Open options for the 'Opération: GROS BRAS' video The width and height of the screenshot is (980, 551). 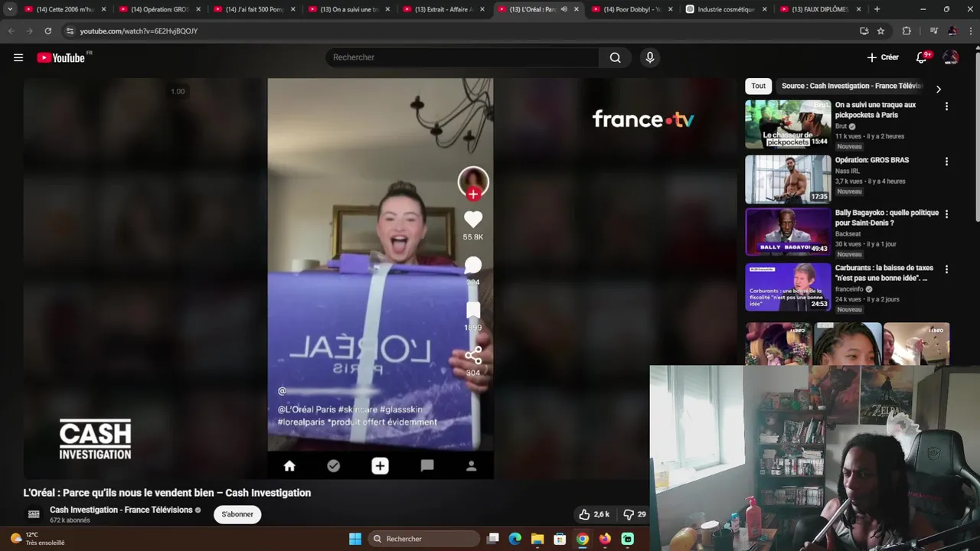946,161
